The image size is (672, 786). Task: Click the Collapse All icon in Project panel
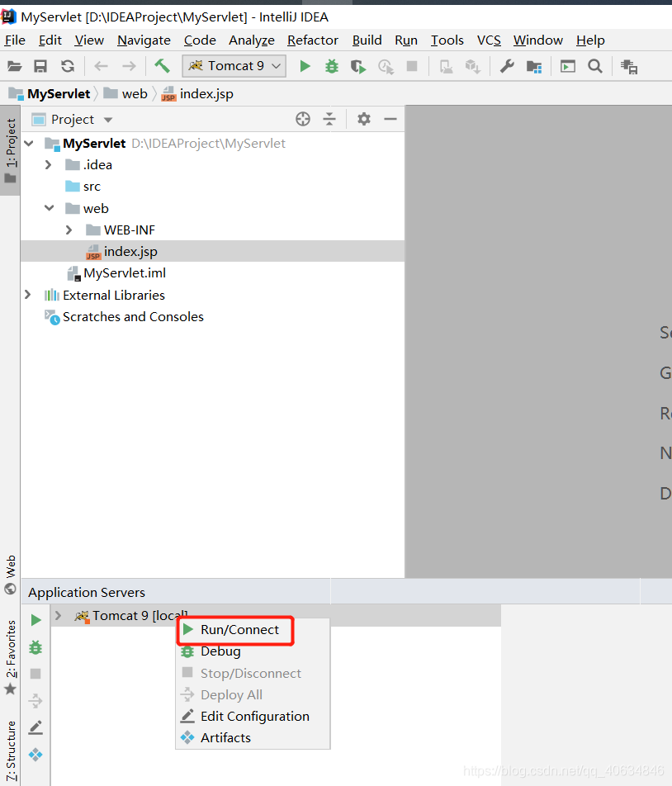(x=329, y=119)
